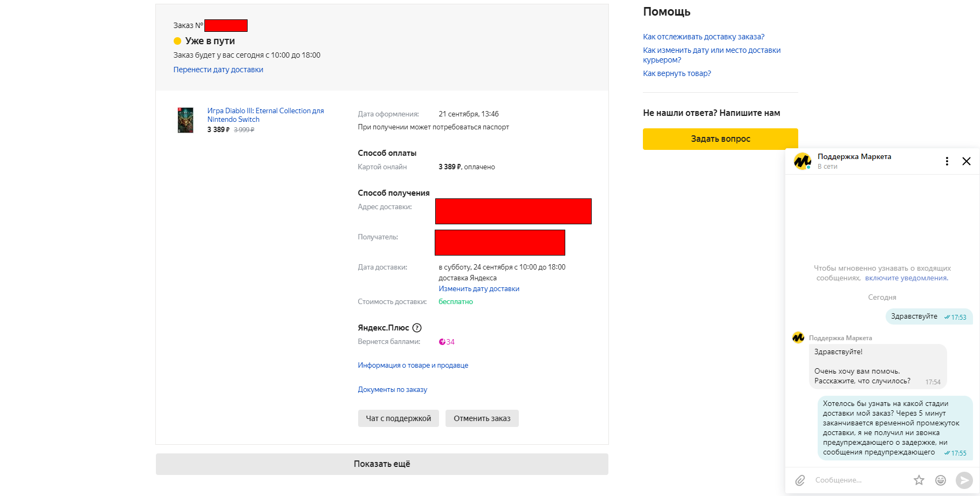Click the paperclip attach file icon
980x496 pixels.
800,480
